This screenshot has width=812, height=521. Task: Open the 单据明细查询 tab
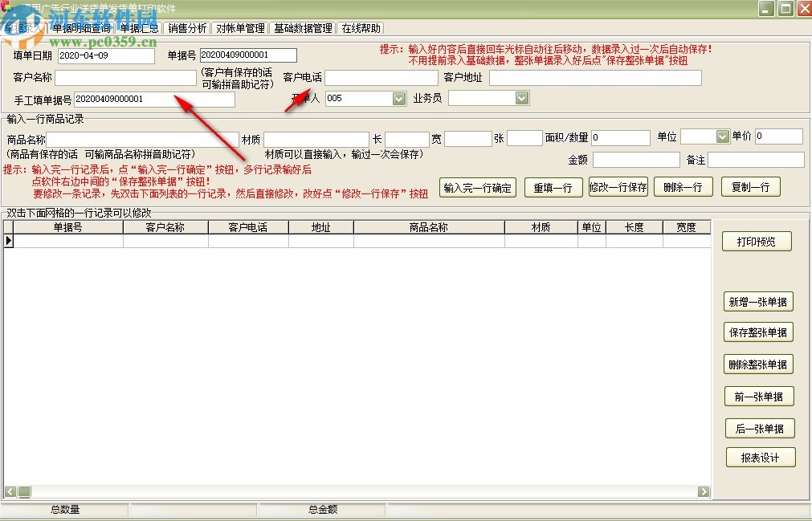(81, 28)
